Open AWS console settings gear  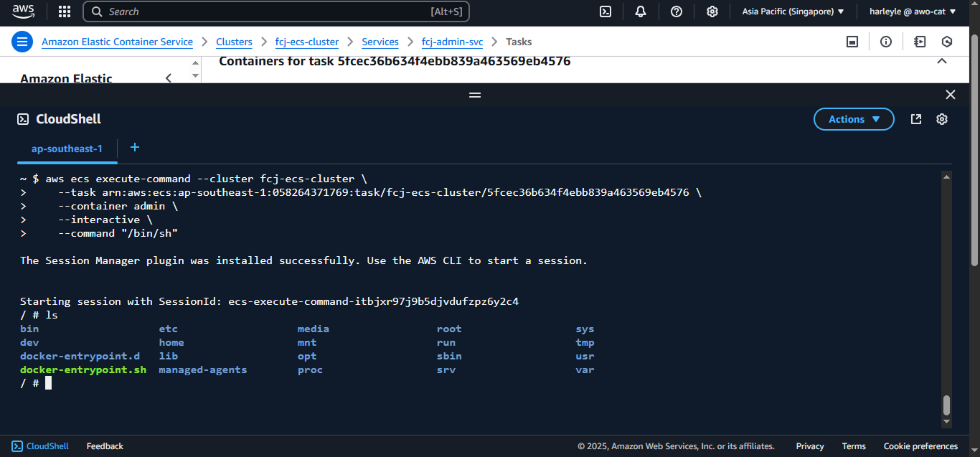[x=712, y=11]
